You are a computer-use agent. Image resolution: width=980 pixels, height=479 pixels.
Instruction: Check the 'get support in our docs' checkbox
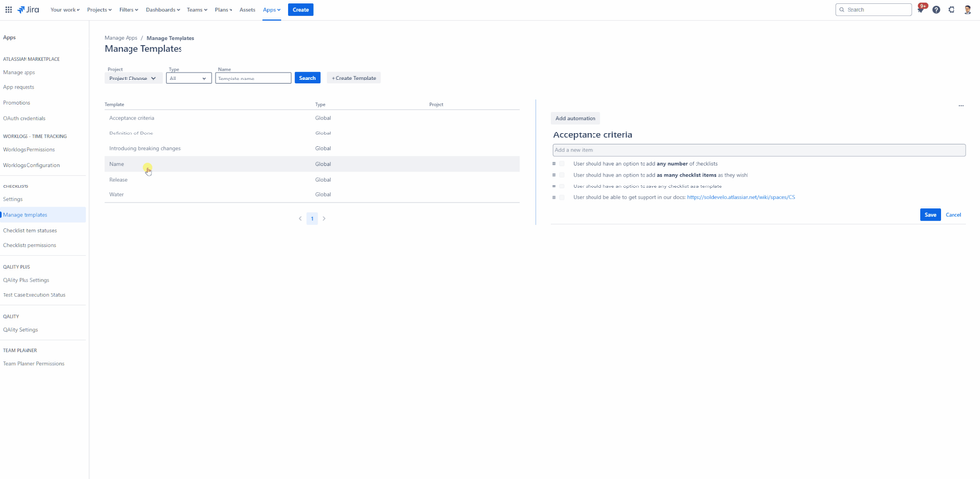[562, 197]
